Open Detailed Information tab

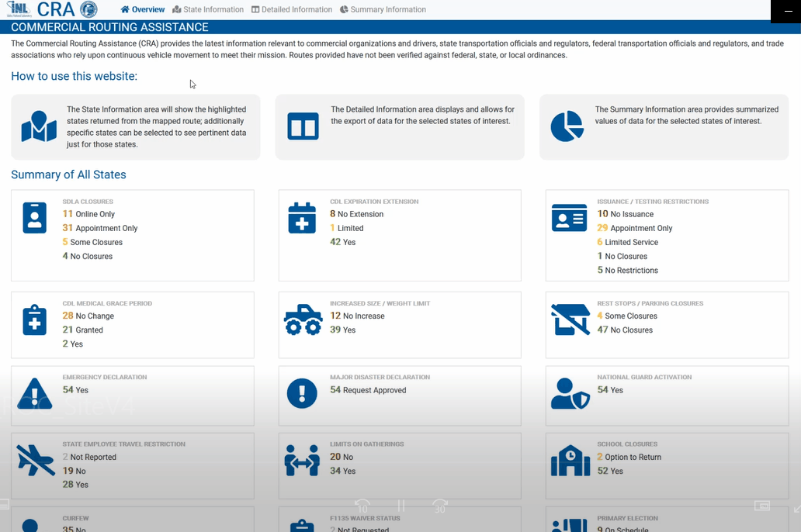(292, 9)
